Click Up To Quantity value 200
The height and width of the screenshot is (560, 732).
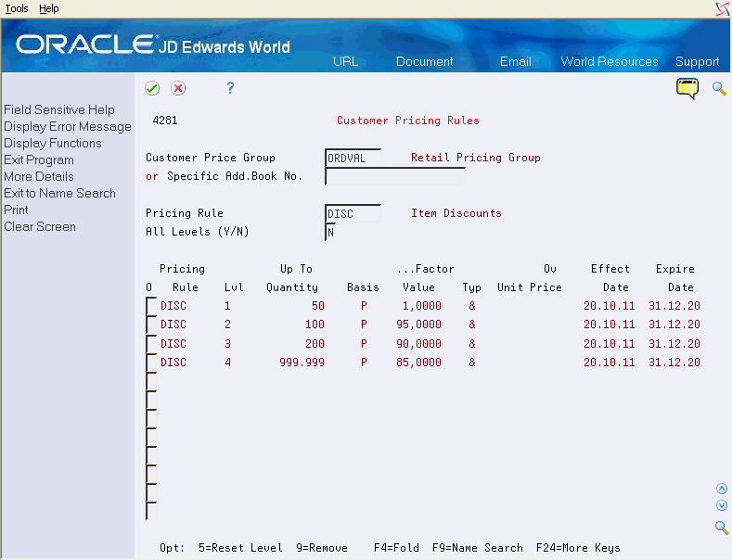point(315,344)
